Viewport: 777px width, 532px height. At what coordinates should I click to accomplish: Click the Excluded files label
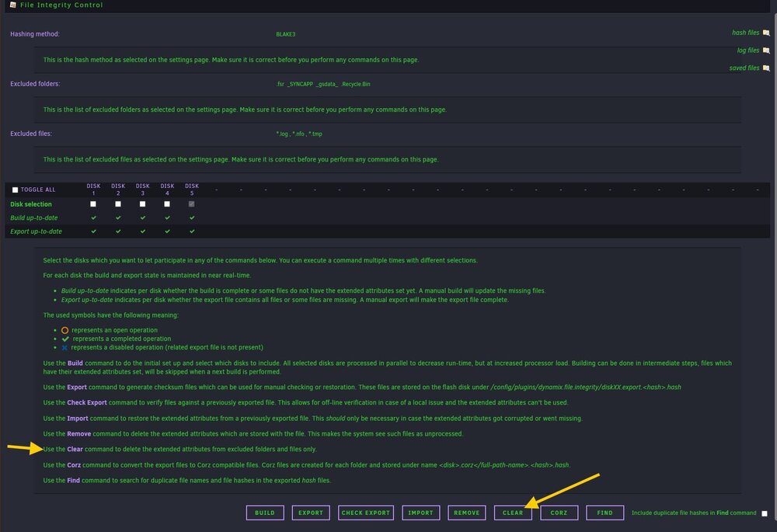(x=31, y=134)
